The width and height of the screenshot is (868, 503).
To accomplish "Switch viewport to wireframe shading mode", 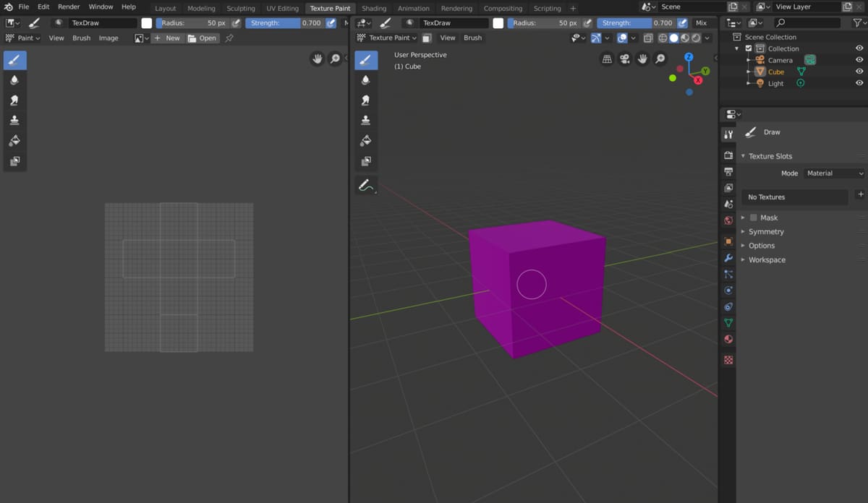I will point(663,38).
